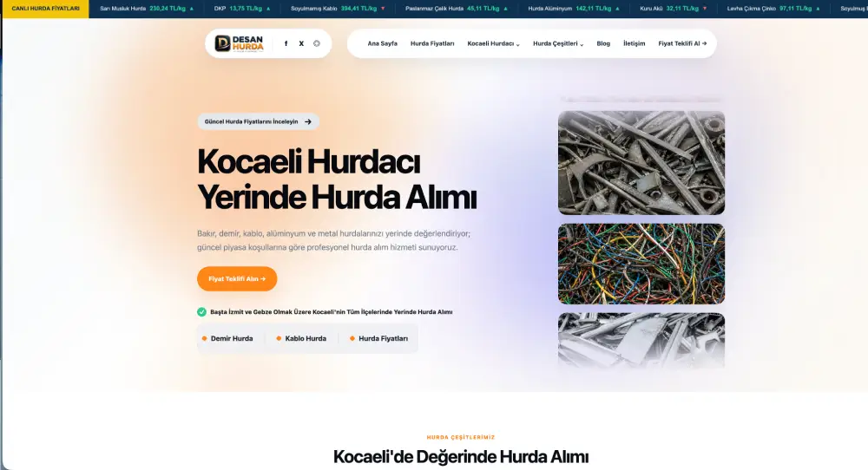Click Fiyat Teklifi Al in navigation bar

[x=682, y=43]
